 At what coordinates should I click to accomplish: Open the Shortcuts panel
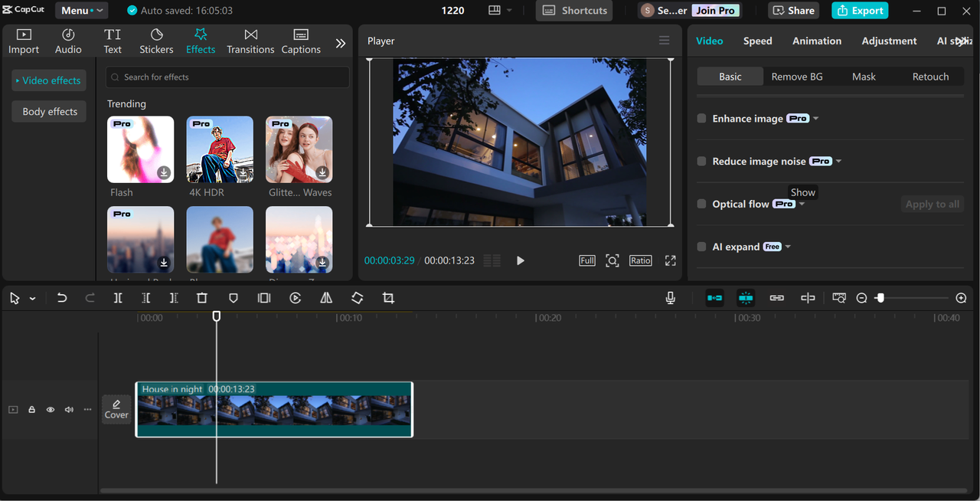coord(574,11)
